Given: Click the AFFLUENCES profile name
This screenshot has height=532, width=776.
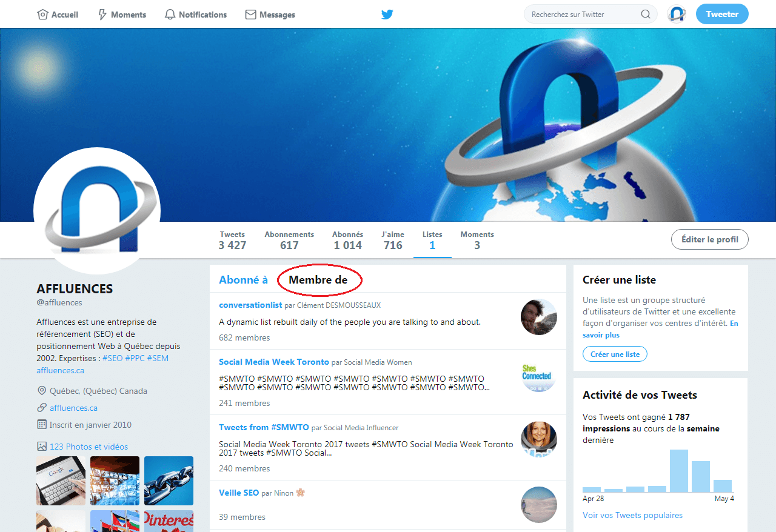Looking at the screenshot, I should pos(75,288).
